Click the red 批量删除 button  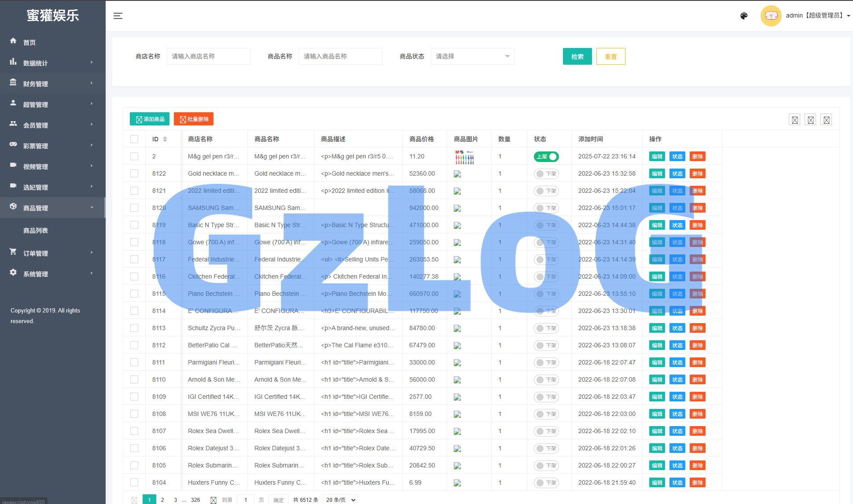pos(194,119)
